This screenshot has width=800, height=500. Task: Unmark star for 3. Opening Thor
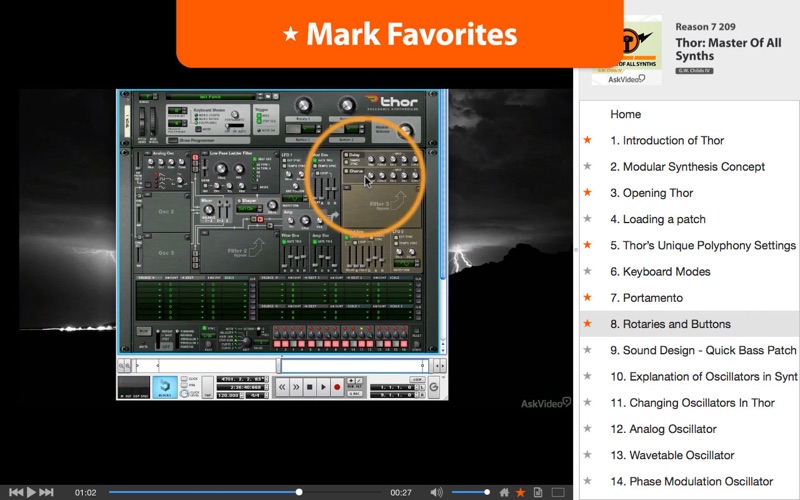click(x=588, y=192)
